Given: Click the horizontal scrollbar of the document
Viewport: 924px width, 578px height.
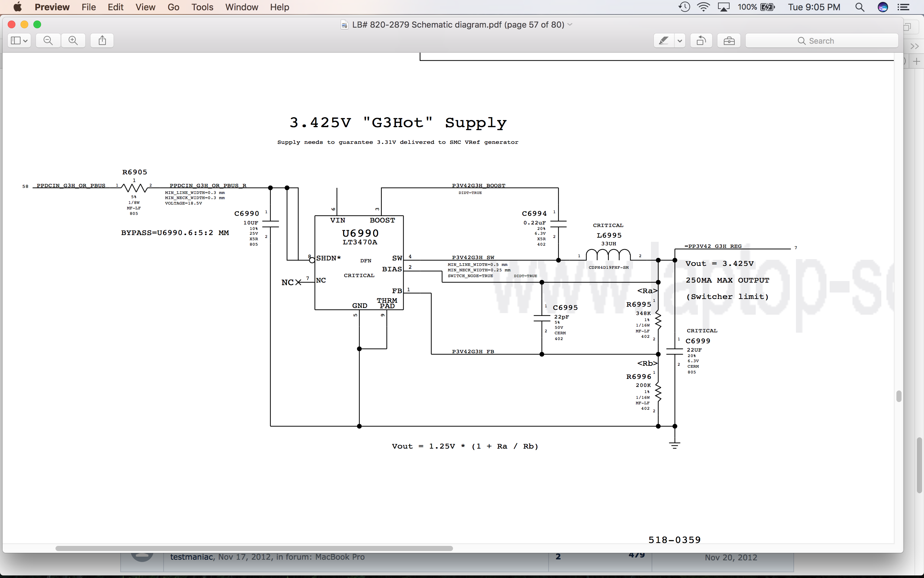Looking at the screenshot, I should click(x=254, y=548).
